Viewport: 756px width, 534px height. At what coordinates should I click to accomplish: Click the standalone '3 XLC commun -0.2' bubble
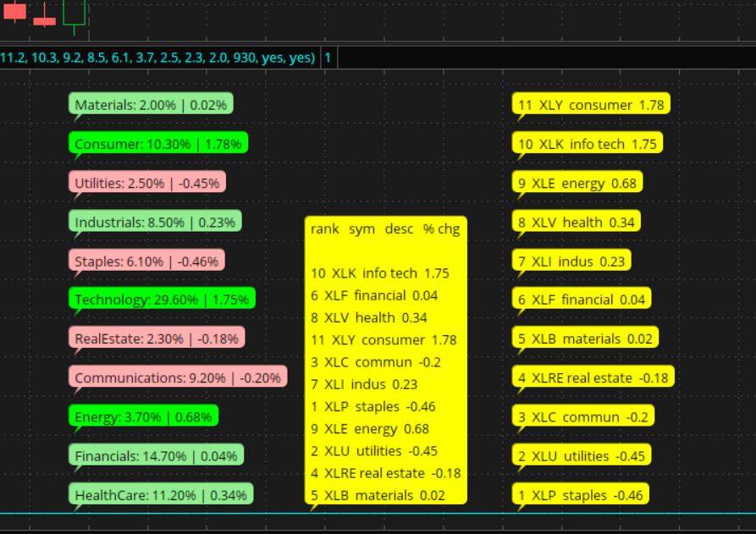coord(583,416)
